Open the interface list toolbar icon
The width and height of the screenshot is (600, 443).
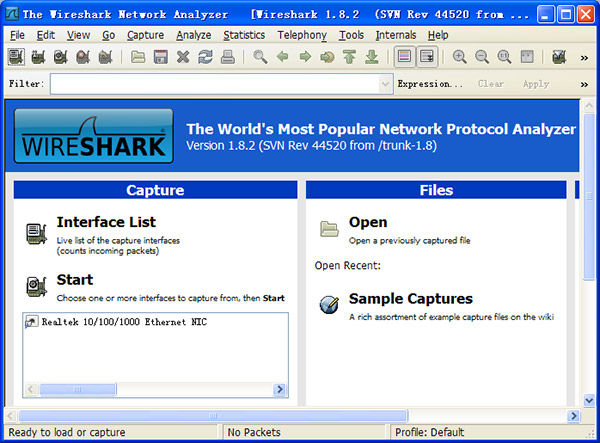point(16,57)
